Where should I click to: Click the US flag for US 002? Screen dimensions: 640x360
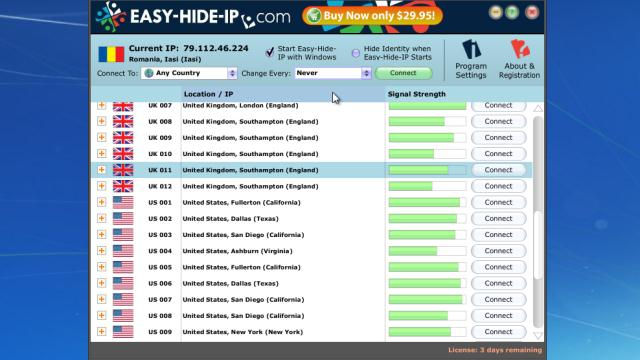[x=123, y=218]
